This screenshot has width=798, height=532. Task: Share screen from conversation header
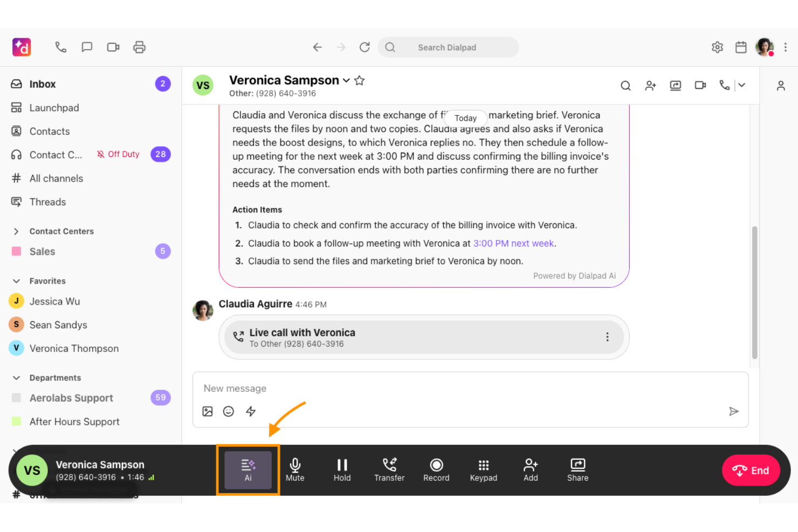tap(676, 86)
